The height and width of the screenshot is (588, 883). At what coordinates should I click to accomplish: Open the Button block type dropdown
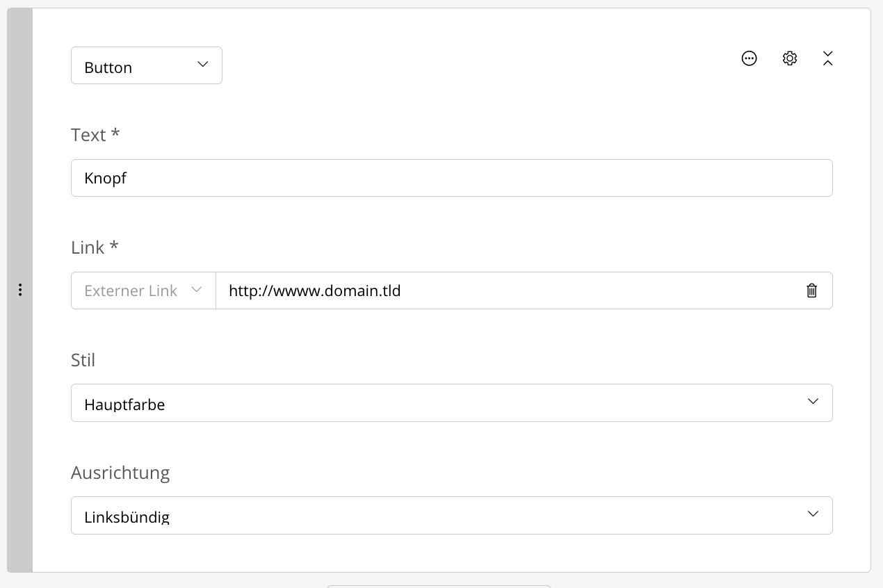(146, 66)
